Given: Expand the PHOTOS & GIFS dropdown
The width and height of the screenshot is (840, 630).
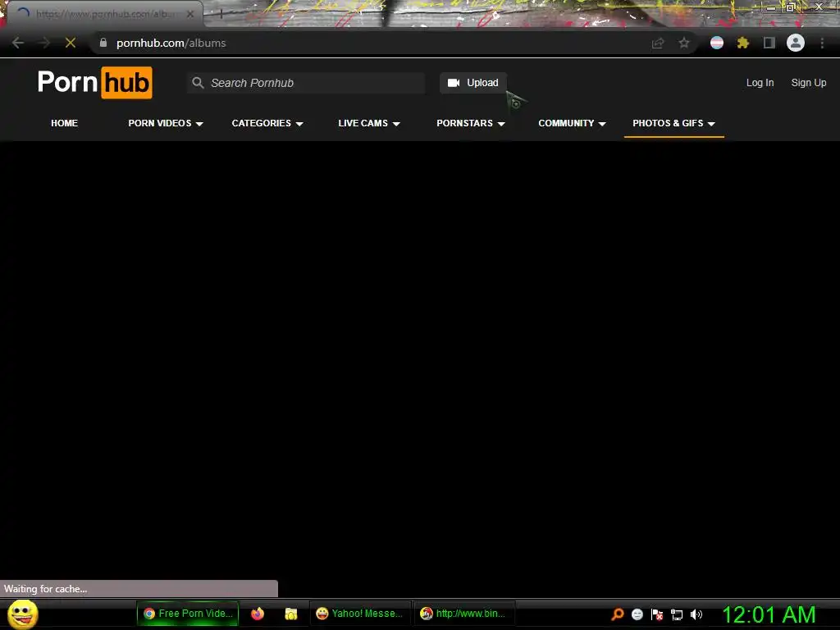Looking at the screenshot, I should [674, 123].
